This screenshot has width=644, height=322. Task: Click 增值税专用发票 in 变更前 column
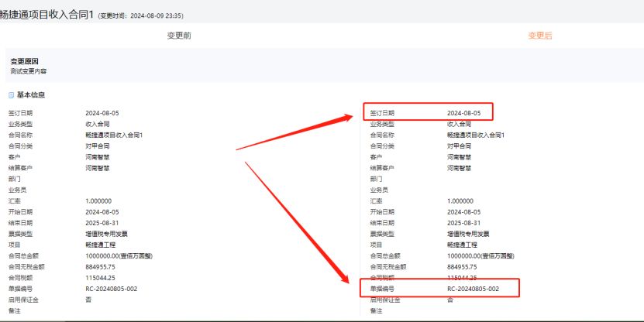point(106,234)
